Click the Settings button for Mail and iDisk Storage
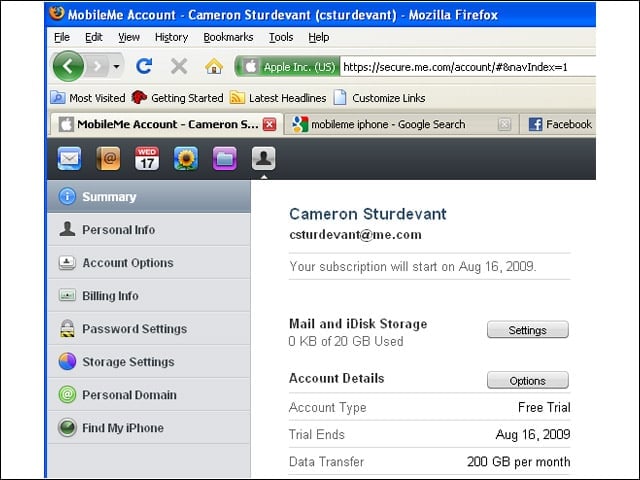This screenshot has height=480, width=640. (527, 330)
